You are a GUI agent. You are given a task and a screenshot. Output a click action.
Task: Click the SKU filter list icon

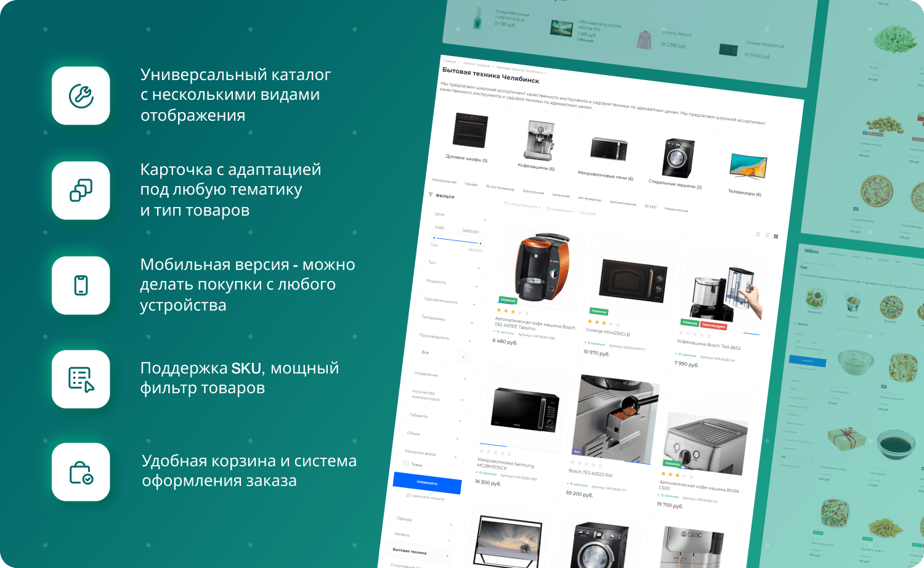[x=81, y=379]
